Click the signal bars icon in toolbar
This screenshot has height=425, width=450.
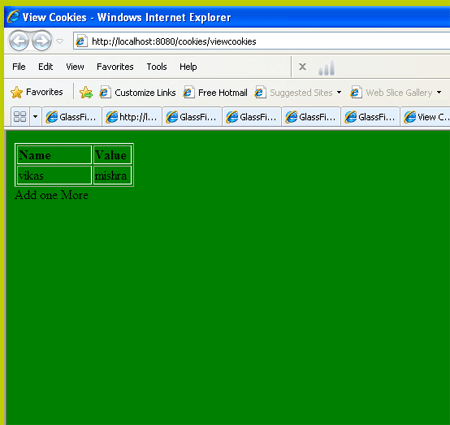[x=326, y=68]
